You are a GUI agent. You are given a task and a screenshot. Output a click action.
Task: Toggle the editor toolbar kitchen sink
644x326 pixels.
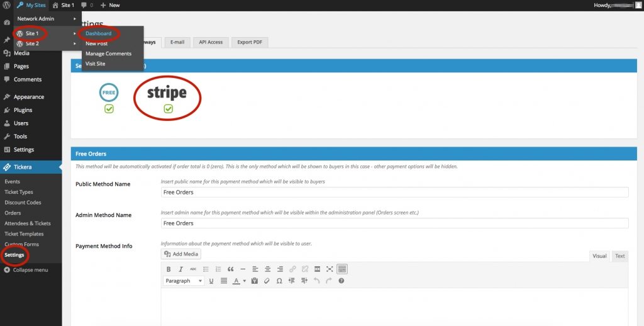point(342,269)
